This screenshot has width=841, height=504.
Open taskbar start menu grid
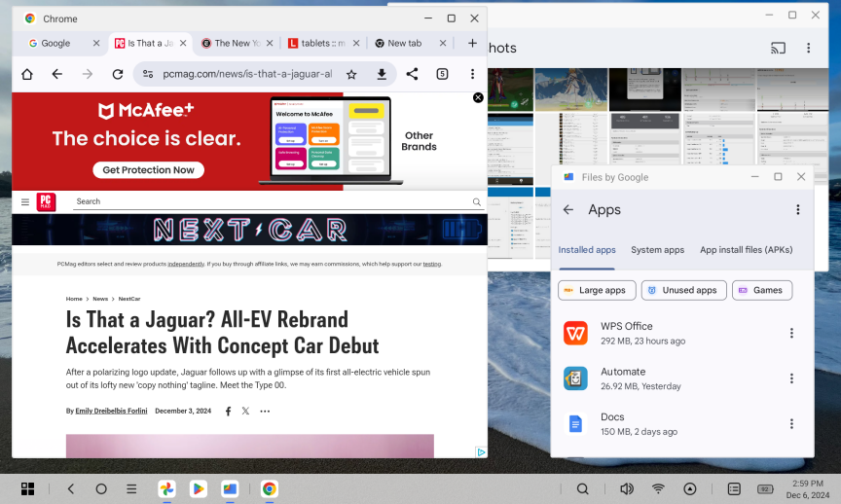pyautogui.click(x=28, y=488)
